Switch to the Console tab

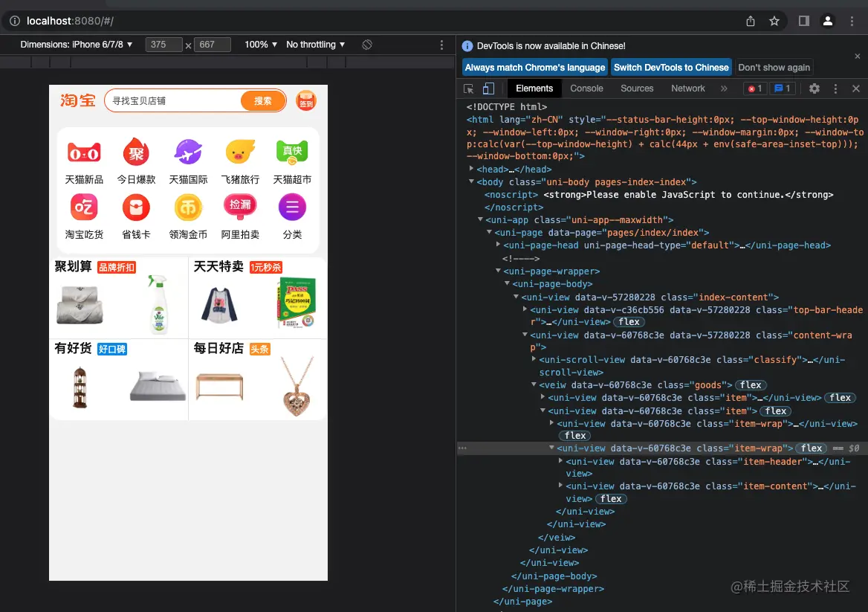586,88
